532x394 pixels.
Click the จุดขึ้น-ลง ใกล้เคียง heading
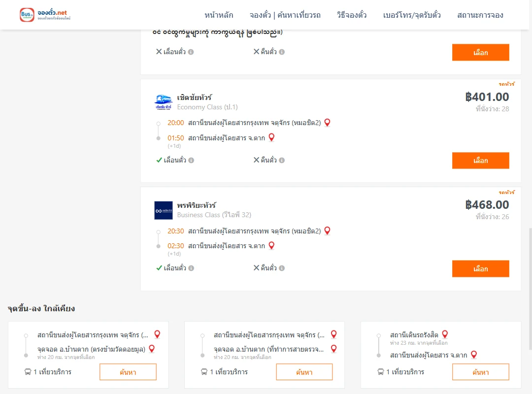(x=41, y=308)
